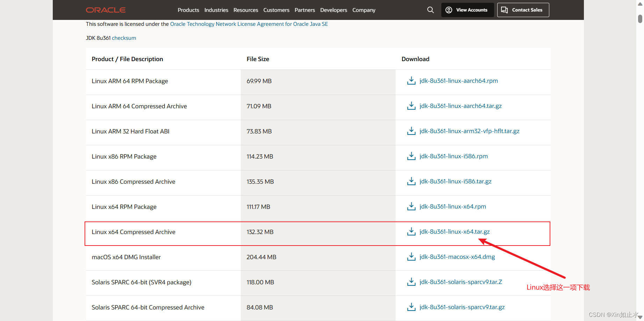Screen dimensions: 644x321
Task: Click download icon for solaris-sparcv9.tar.Z
Action: click(x=411, y=282)
